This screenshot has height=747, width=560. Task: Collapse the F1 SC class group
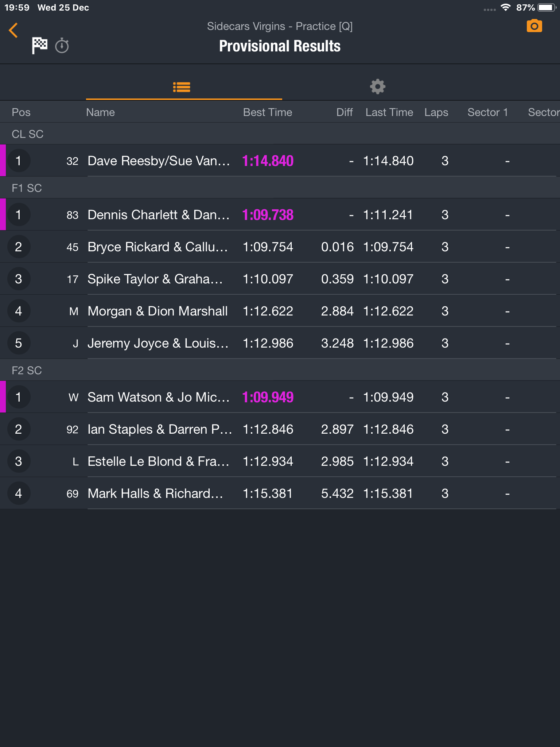(280, 188)
